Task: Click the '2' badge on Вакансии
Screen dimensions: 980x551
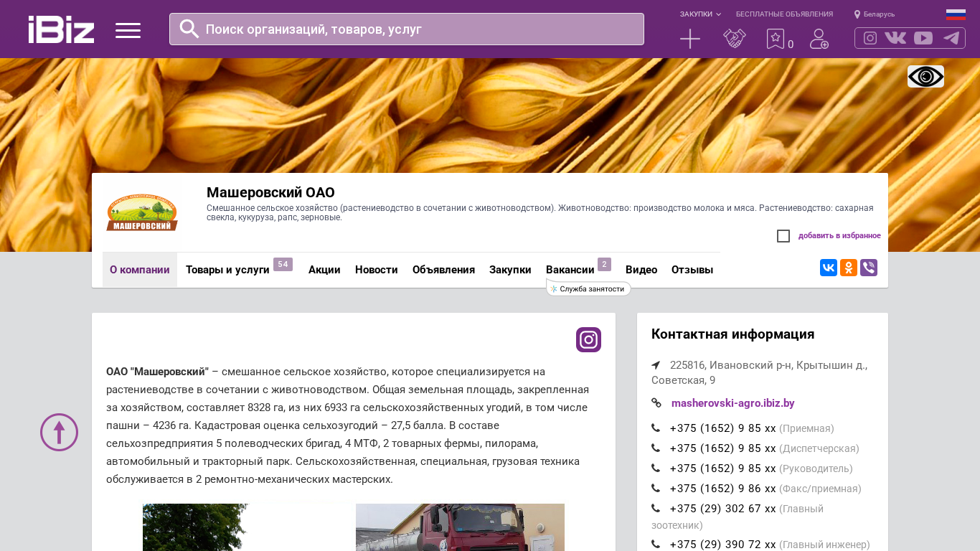Action: pyautogui.click(x=604, y=264)
